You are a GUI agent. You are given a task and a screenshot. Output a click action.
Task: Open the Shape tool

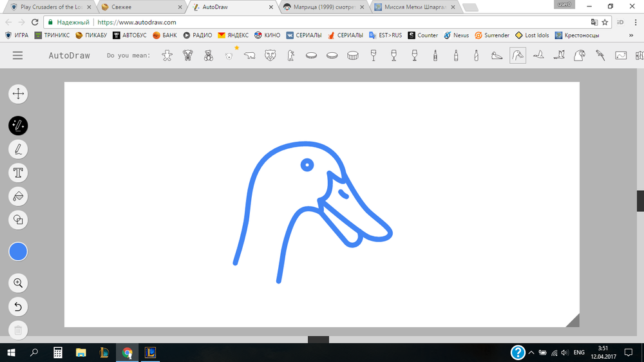click(18, 220)
